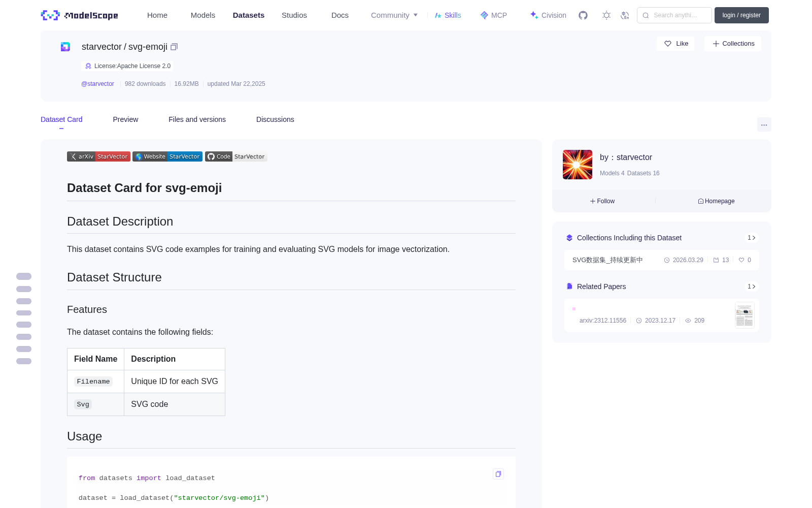The image size is (812, 508).
Task: Click the login / register button
Action: [x=741, y=15]
